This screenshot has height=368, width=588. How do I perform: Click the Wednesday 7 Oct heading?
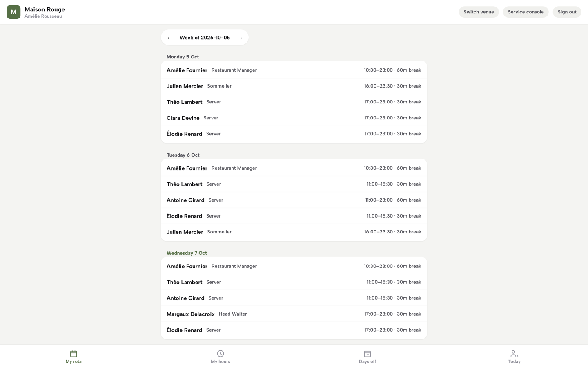pyautogui.click(x=187, y=253)
